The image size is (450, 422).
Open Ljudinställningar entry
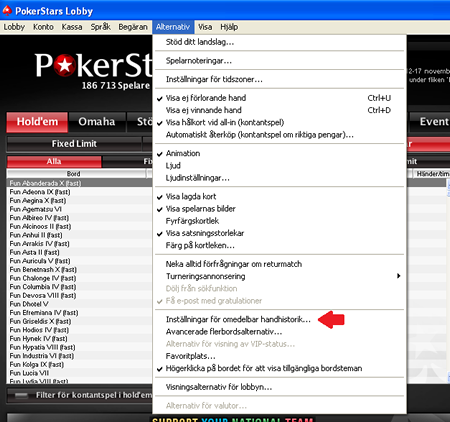[x=279, y=178]
